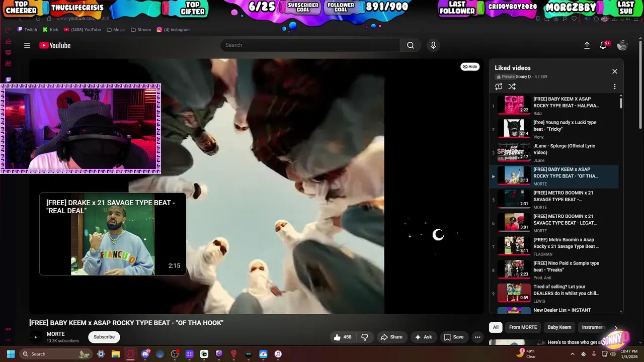Open the notifications bell
644x362 pixels.
tap(604, 45)
